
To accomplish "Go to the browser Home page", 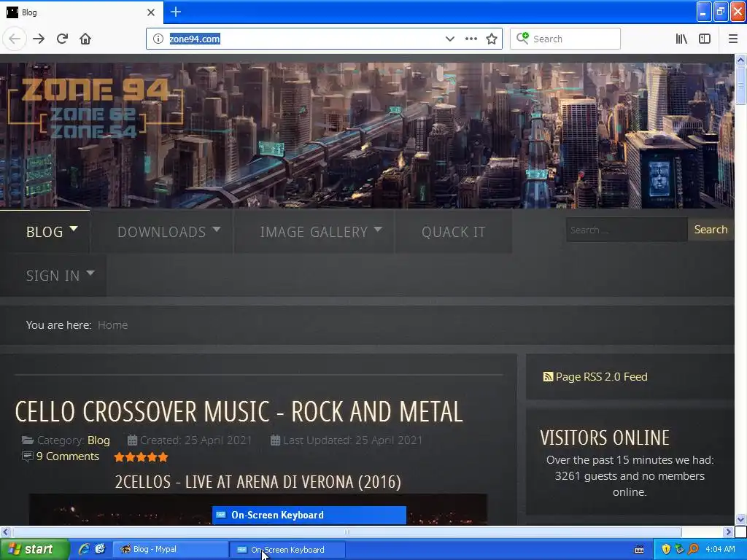I will 85,39.
